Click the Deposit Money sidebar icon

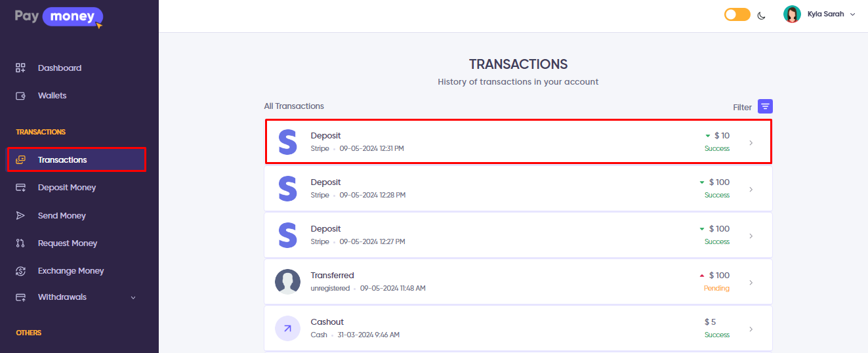(x=20, y=188)
